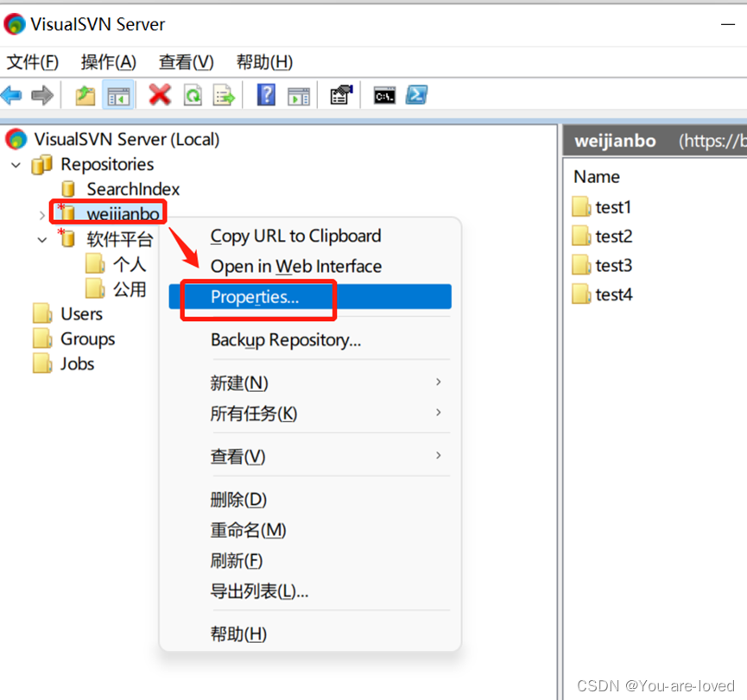Open the PowerShell toolbar icon
Image resolution: width=747 pixels, height=700 pixels.
(x=417, y=95)
